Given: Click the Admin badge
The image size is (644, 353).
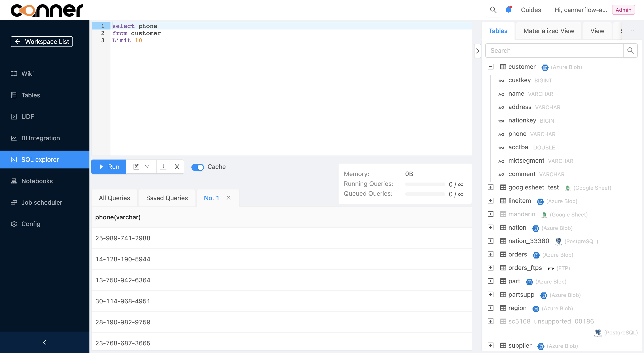Looking at the screenshot, I should pyautogui.click(x=623, y=10).
